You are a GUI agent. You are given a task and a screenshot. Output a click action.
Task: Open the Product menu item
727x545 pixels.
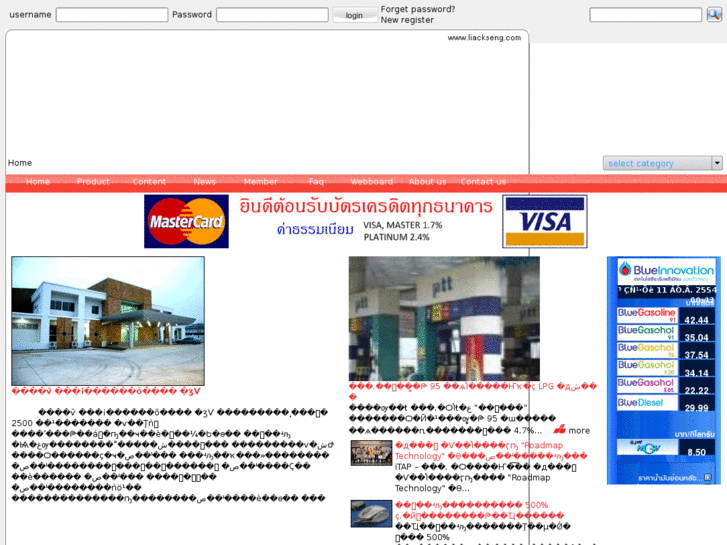coord(93,182)
